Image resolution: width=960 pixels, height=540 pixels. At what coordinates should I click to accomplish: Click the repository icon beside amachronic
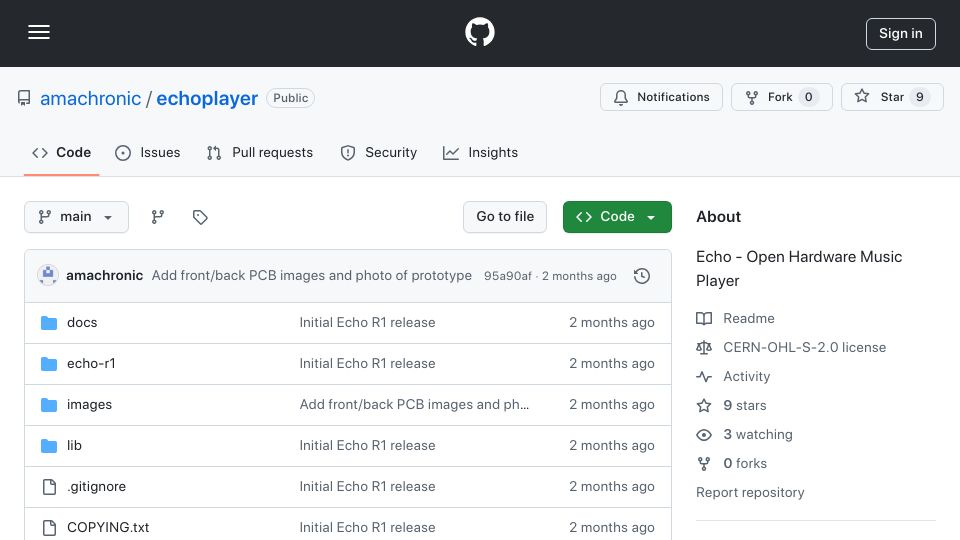click(x=24, y=98)
